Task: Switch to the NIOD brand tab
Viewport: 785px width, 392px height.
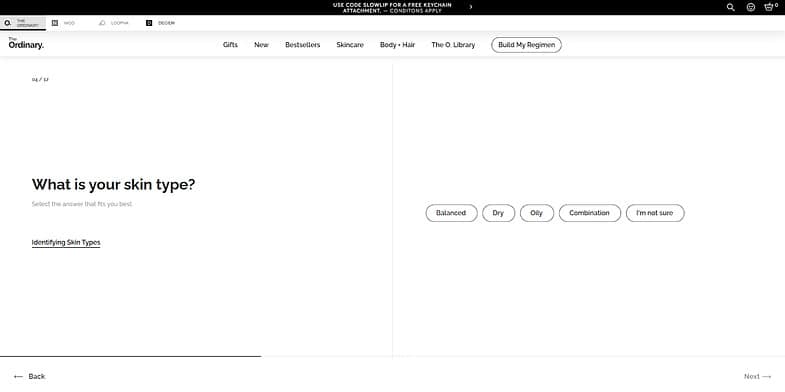Action: pos(64,23)
